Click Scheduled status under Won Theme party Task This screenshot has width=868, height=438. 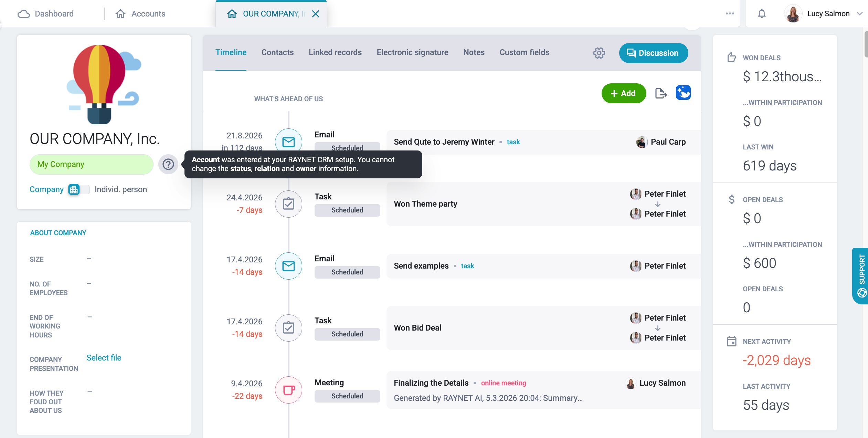(x=347, y=210)
